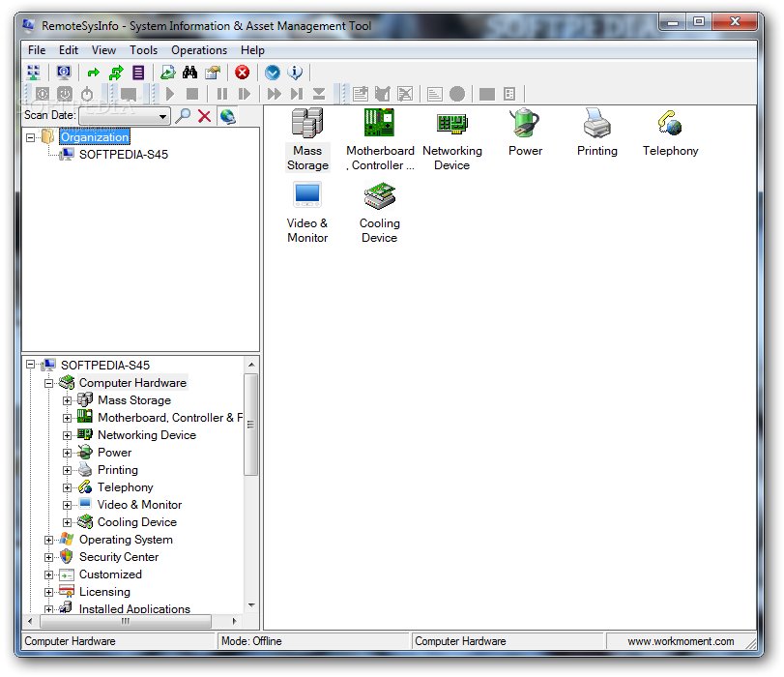Click the grayed fast-forward toolbar button
784x677 pixels.
274,94
